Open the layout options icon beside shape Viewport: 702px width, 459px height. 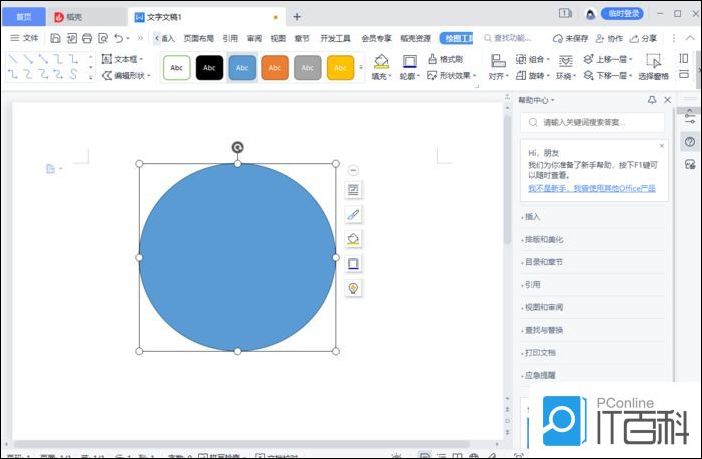[x=353, y=189]
